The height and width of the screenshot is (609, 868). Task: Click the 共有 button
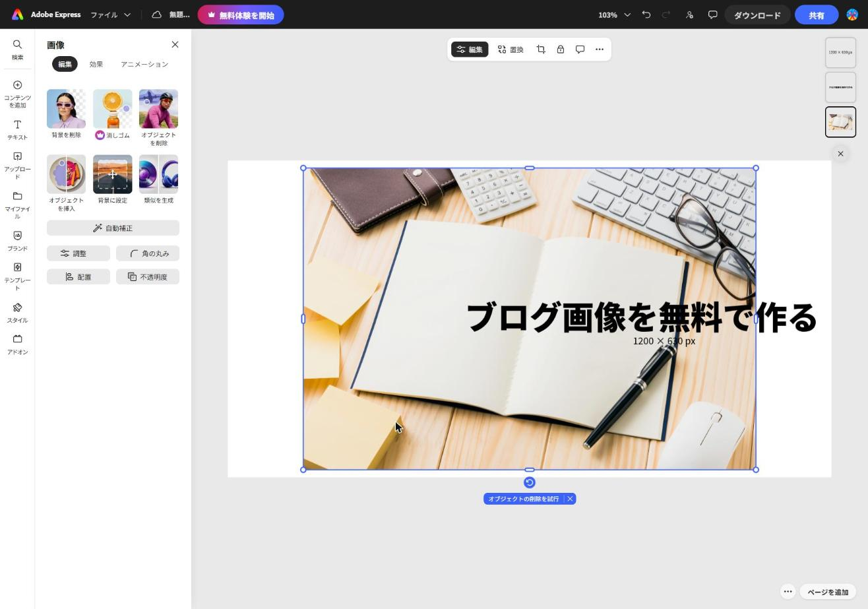817,15
